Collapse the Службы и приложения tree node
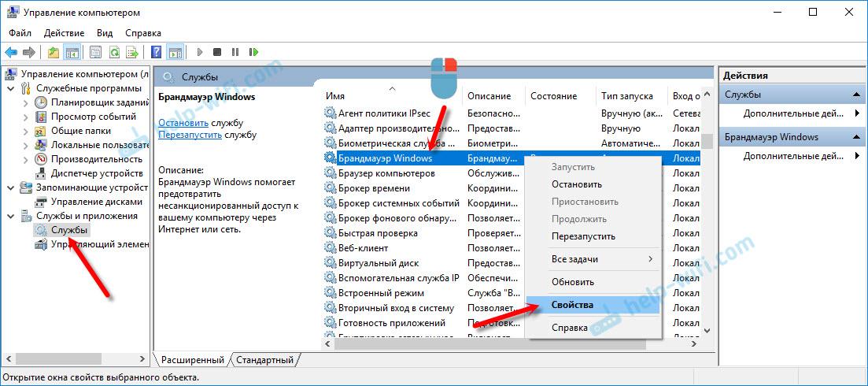This screenshot has width=868, height=386. click(11, 216)
